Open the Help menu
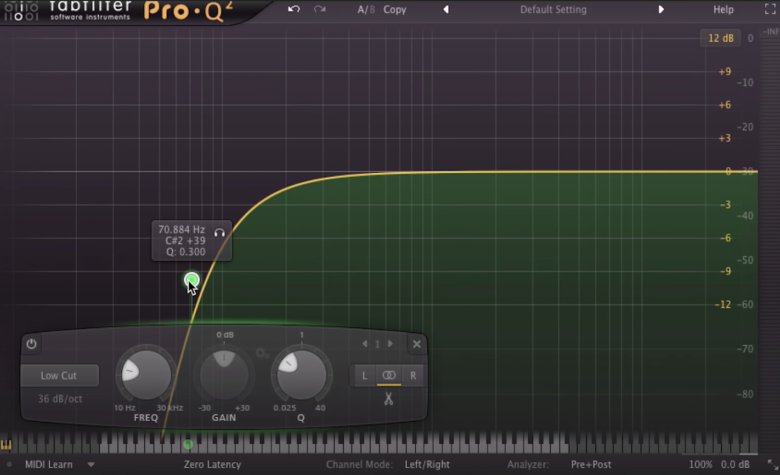The width and height of the screenshot is (780, 475). (x=723, y=9)
